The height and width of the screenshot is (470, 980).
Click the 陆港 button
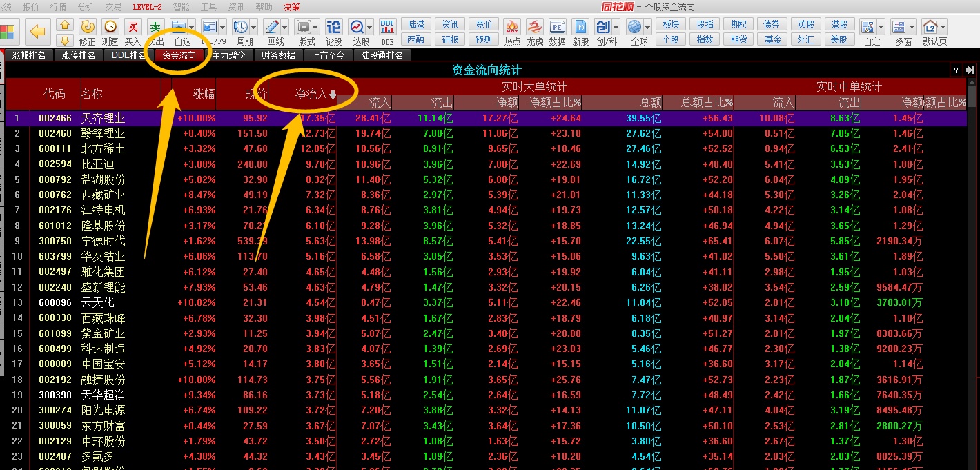pyautogui.click(x=416, y=24)
